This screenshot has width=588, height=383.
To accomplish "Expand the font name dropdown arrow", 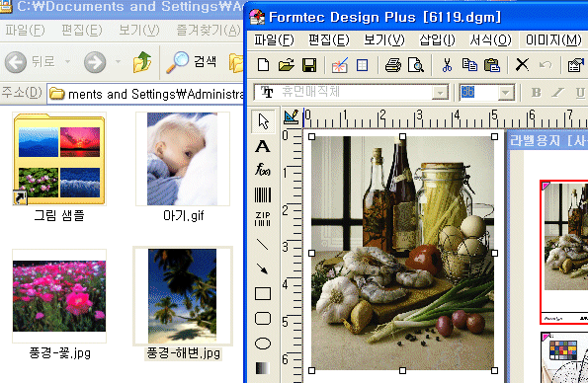I will point(440,92).
